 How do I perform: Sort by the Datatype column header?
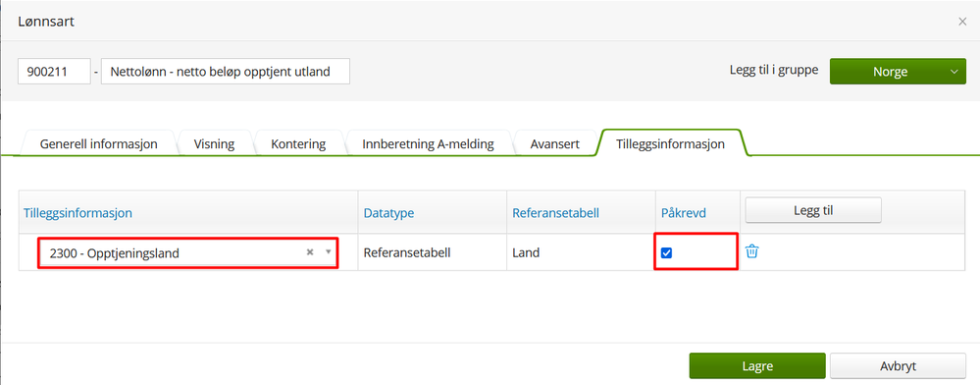point(388,213)
